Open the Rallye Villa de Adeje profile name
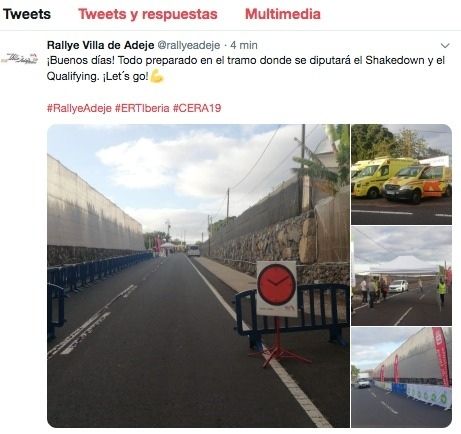 coord(101,45)
